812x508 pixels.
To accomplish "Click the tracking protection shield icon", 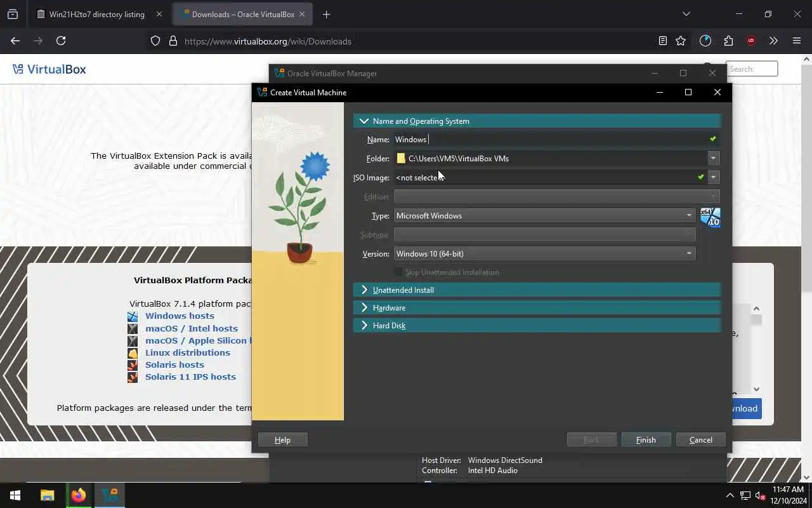I will point(155,41).
